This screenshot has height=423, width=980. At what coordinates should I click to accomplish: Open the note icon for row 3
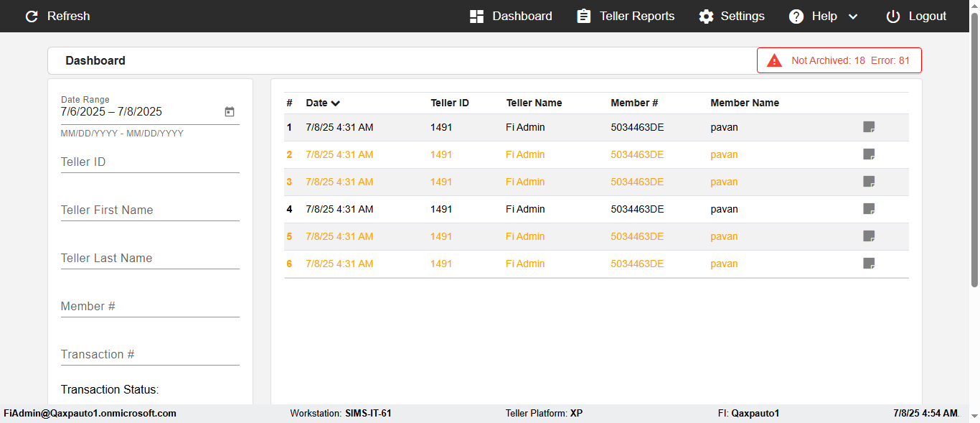click(869, 182)
